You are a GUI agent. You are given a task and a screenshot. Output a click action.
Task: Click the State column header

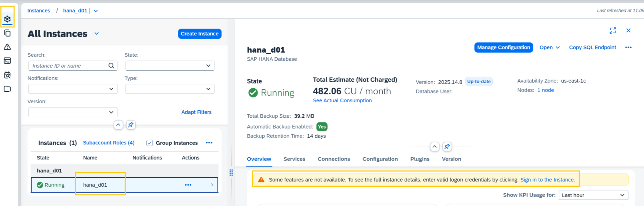pyautogui.click(x=43, y=158)
